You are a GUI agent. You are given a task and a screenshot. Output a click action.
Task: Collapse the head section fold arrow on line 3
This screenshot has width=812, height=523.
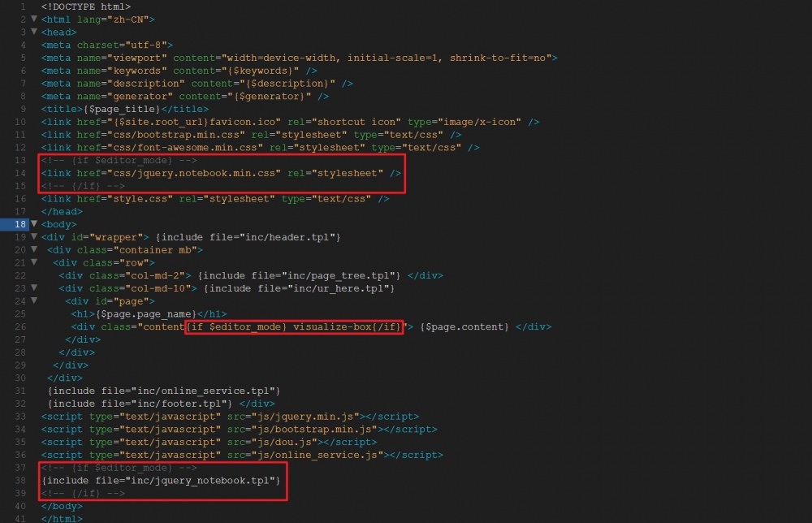pos(34,32)
